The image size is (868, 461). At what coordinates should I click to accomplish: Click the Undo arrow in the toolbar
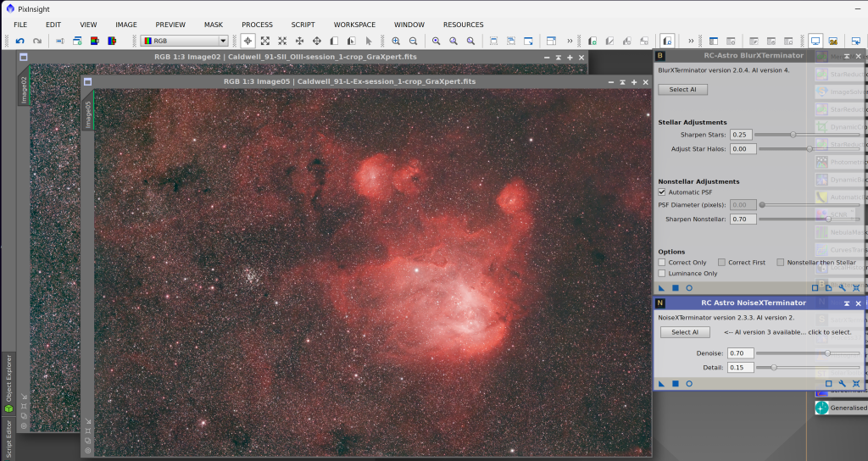click(19, 41)
